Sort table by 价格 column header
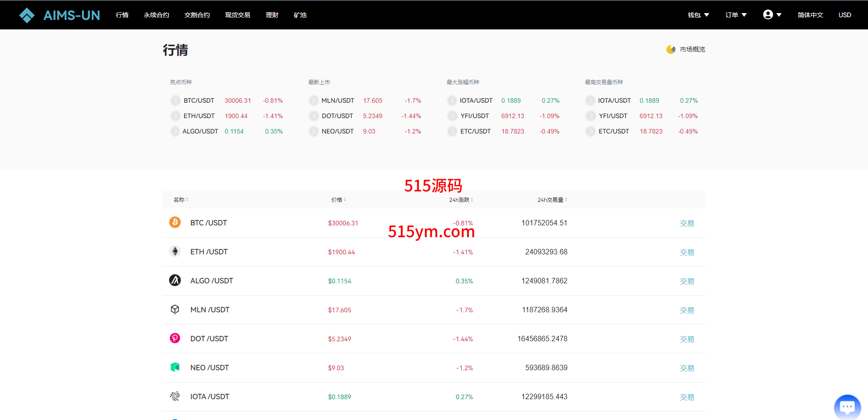 pos(338,200)
